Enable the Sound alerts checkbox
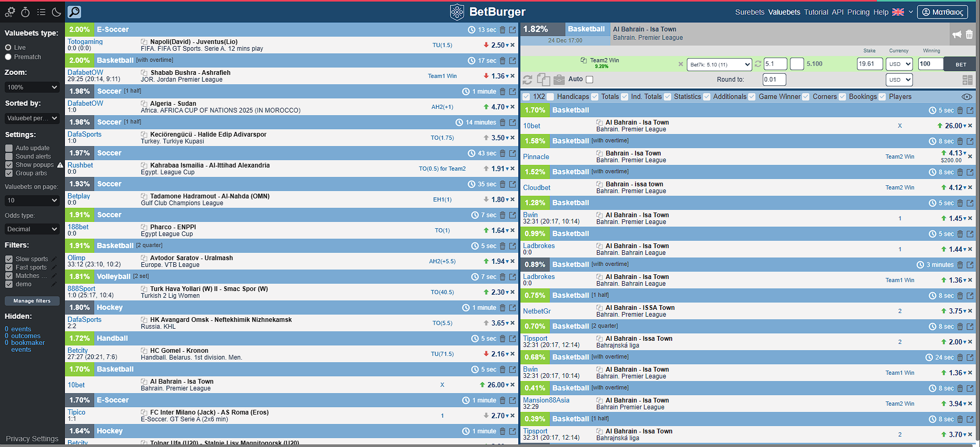Screen dimensions: 980x447 [x=9, y=157]
